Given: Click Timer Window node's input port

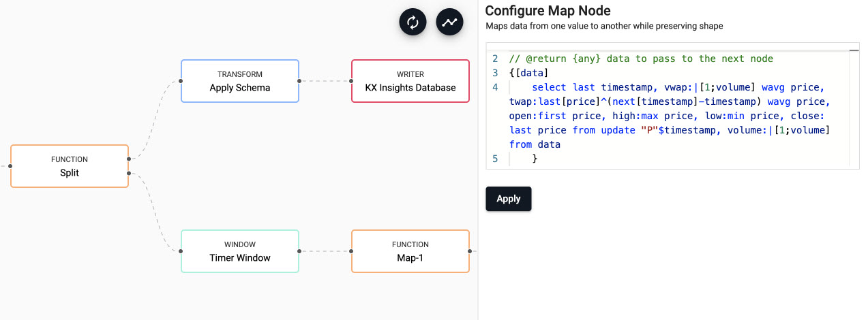Looking at the screenshot, I should 181,251.
